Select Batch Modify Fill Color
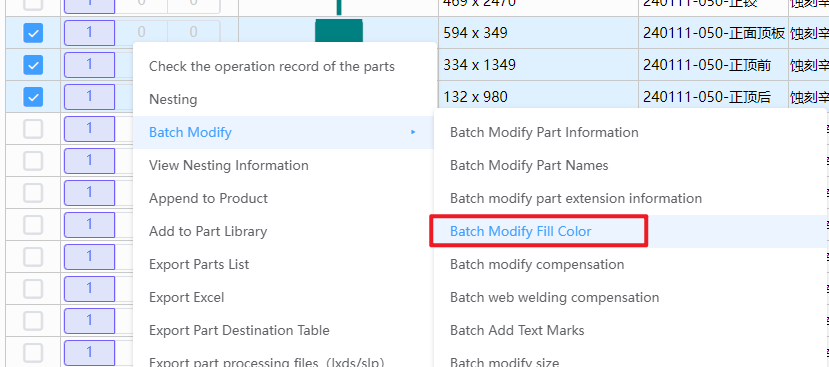Screen dimensions: 829x367 point(520,232)
